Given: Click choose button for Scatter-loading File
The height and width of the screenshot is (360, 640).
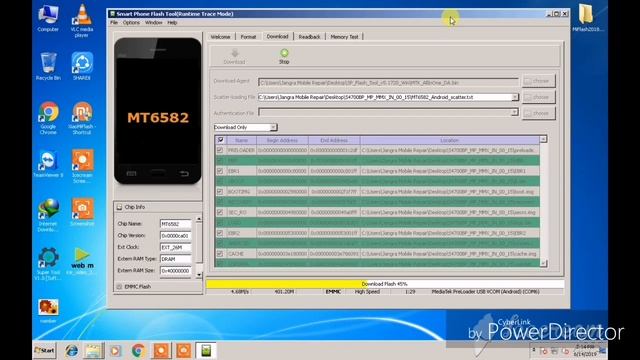Looking at the screenshot, I should (x=538, y=97).
